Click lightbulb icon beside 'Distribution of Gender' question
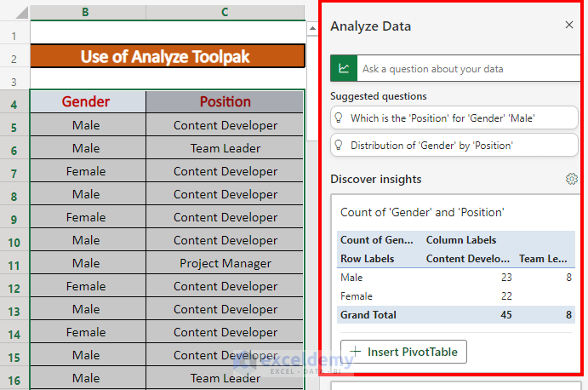 pos(340,146)
